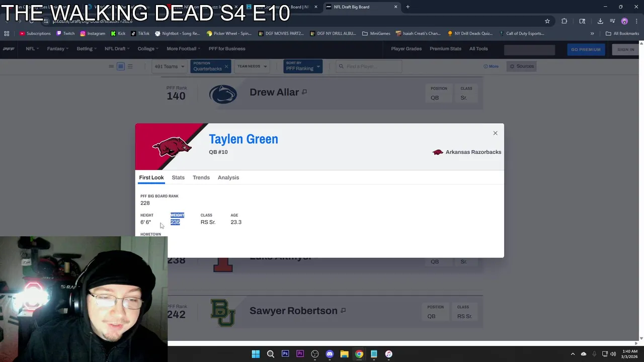Click the search magnifier in Find a Player
Image resolution: width=644 pixels, height=362 pixels.
point(341,66)
